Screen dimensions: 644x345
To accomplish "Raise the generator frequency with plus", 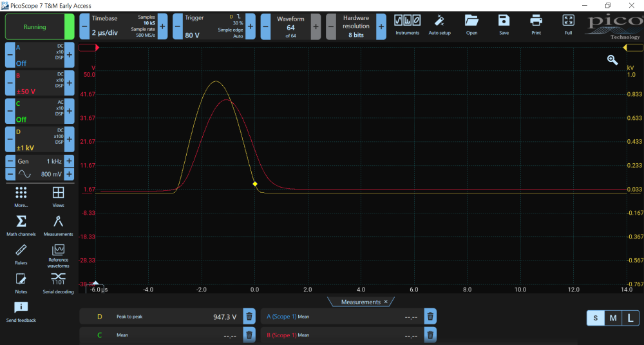I will click(x=70, y=161).
